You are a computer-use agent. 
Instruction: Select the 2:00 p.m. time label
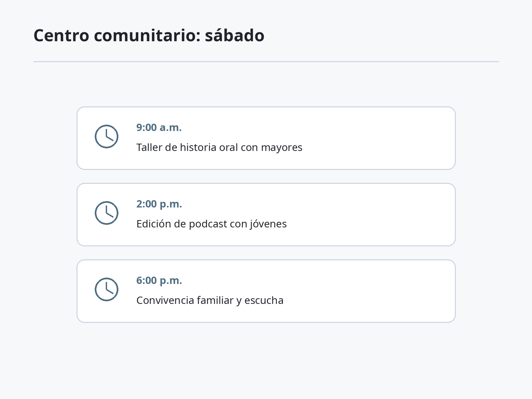click(x=159, y=204)
